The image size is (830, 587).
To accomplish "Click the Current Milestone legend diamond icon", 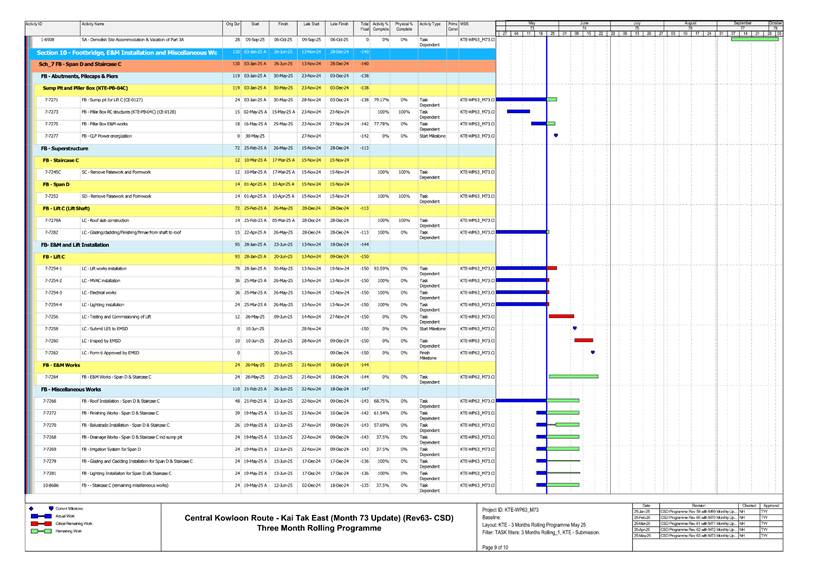I will 31,509.
